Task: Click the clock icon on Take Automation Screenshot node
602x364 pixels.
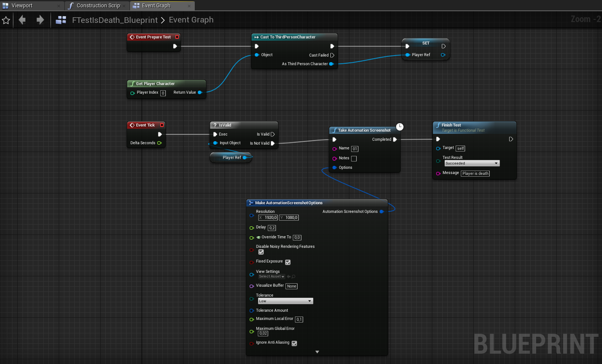Action: point(399,127)
